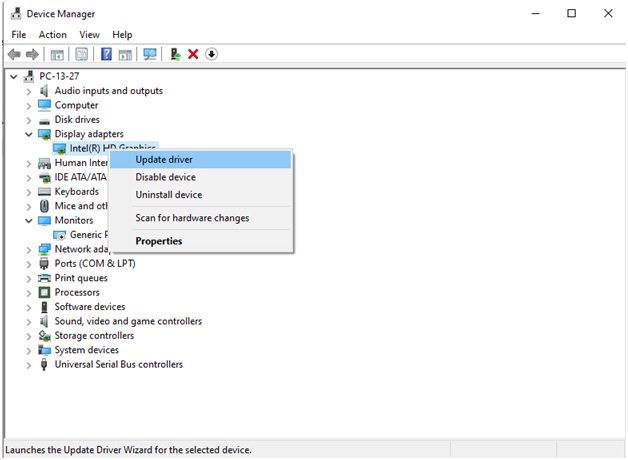
Task: Click the Print queues printer icon
Action: click(44, 278)
